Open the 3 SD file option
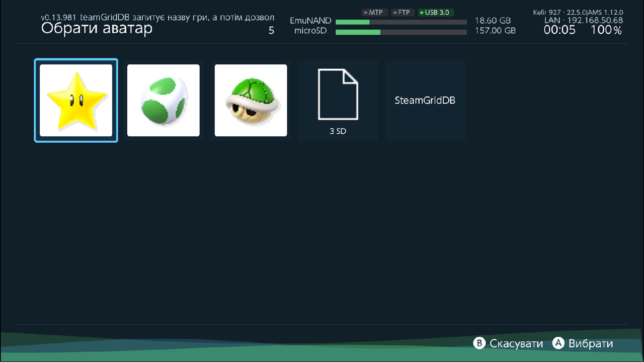 338,100
